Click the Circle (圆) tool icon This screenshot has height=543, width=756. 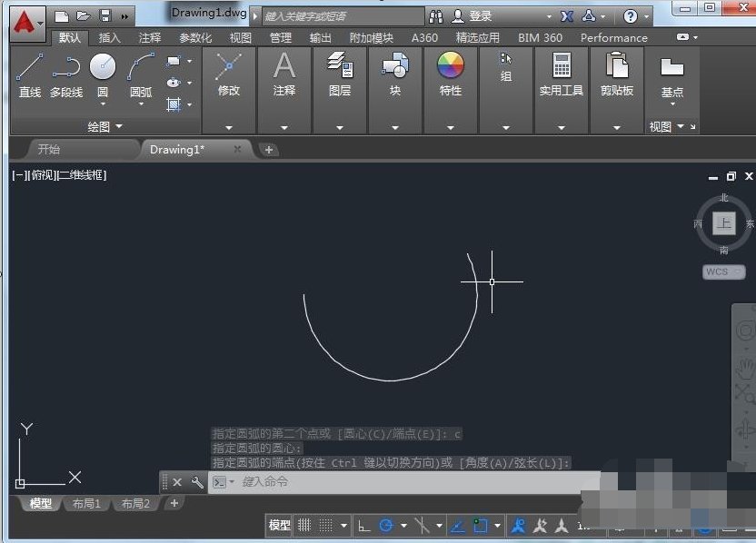pyautogui.click(x=103, y=67)
